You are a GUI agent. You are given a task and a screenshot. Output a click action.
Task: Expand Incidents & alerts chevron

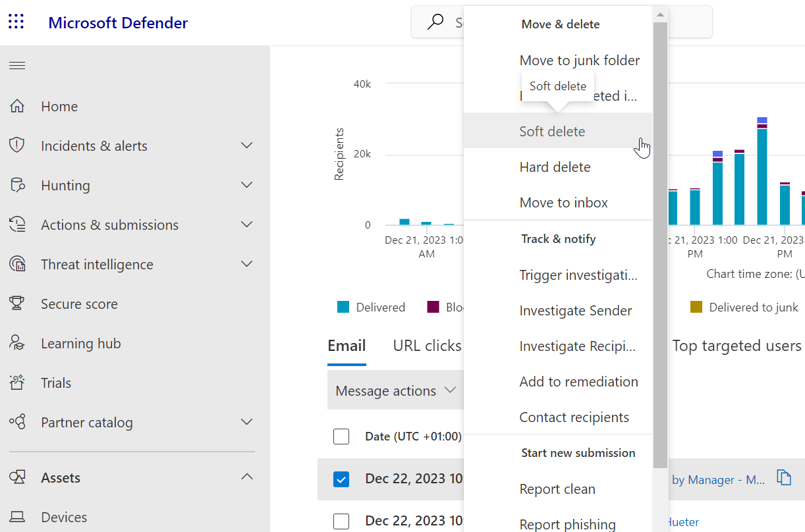tap(247, 146)
